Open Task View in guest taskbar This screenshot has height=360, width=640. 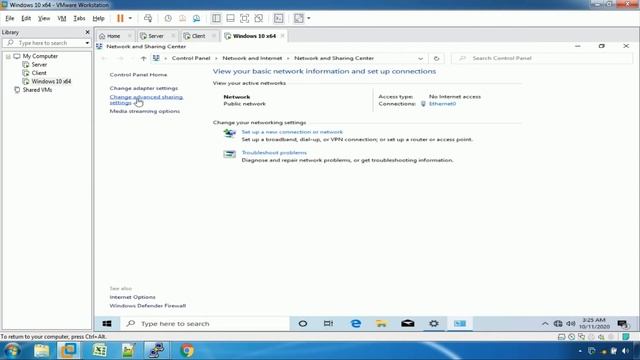(x=328, y=324)
